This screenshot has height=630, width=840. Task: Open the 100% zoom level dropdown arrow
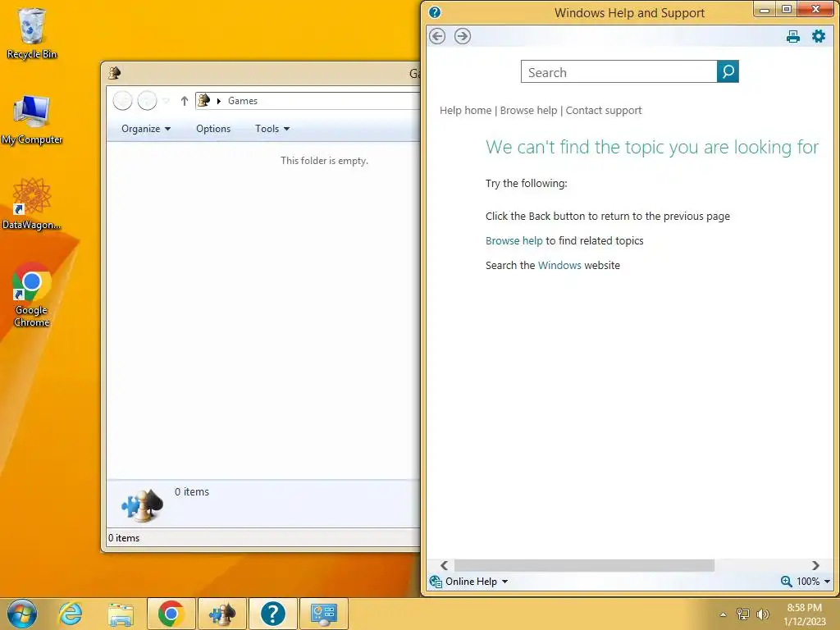[x=827, y=582]
